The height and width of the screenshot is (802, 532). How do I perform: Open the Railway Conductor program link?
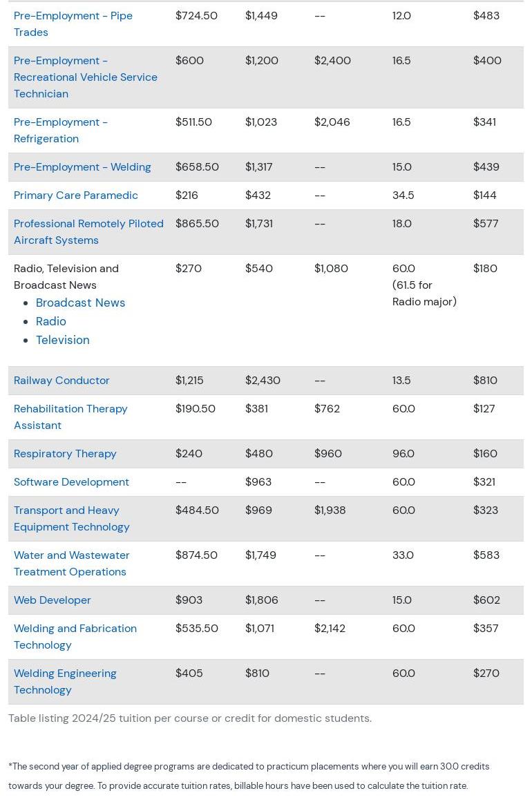tap(61, 380)
